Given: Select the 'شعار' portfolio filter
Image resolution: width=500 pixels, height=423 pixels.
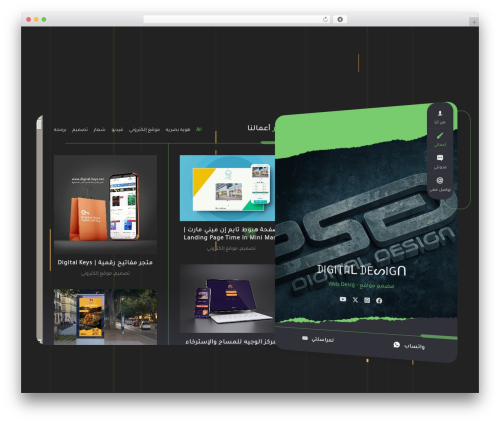Looking at the screenshot, I should click(99, 129).
